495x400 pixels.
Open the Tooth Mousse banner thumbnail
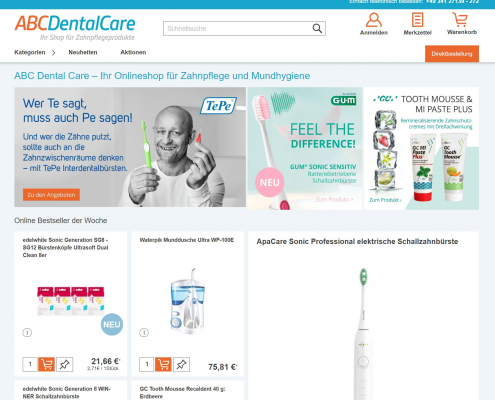421,148
